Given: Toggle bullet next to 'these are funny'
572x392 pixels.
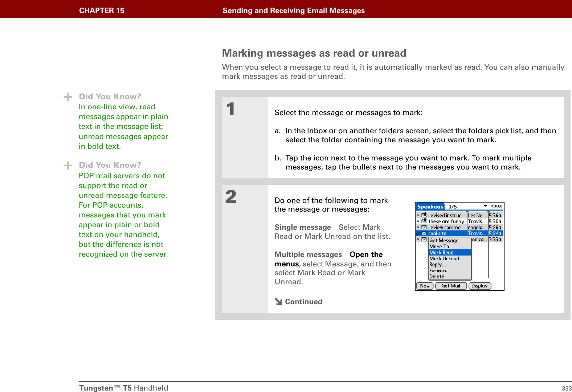Looking at the screenshot, I should point(418,221).
